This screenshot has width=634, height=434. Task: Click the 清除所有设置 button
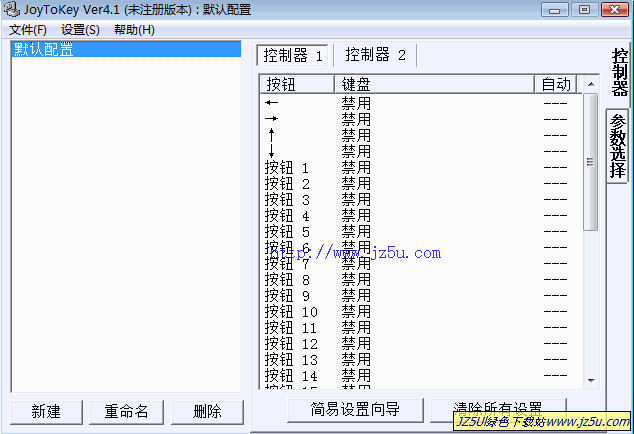[498, 409]
